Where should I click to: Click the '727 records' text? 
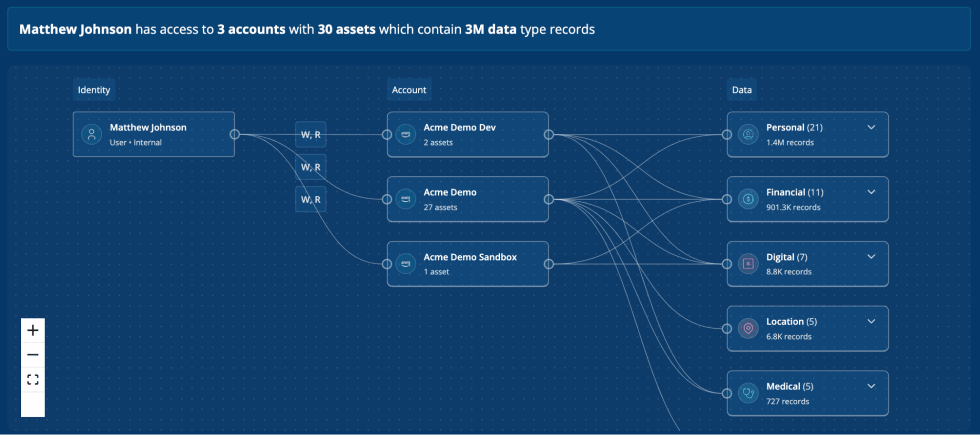pyautogui.click(x=787, y=402)
